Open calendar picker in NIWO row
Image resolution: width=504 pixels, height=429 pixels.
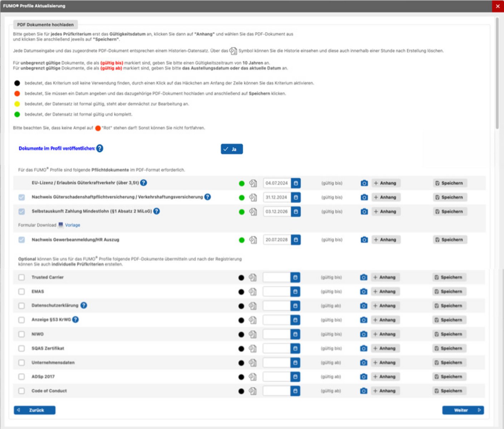[295, 334]
